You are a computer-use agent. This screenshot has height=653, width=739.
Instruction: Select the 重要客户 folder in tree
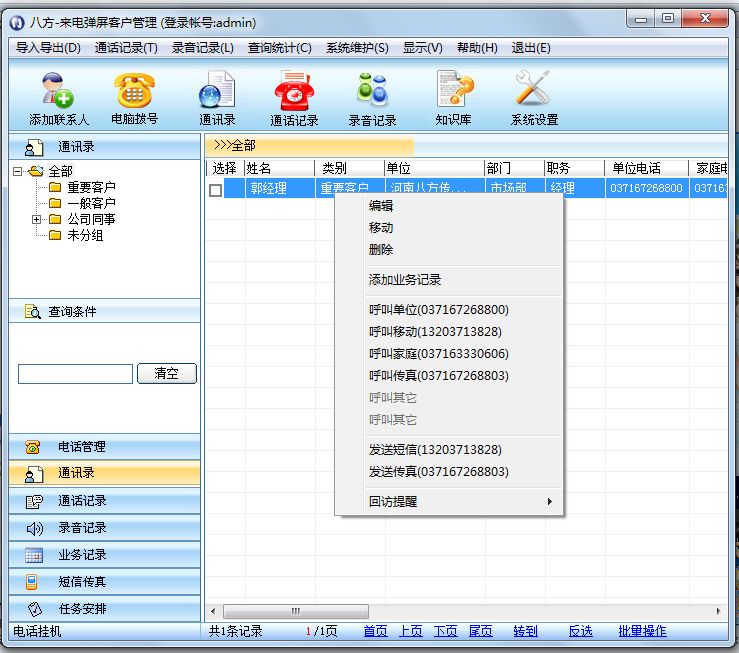pos(90,188)
